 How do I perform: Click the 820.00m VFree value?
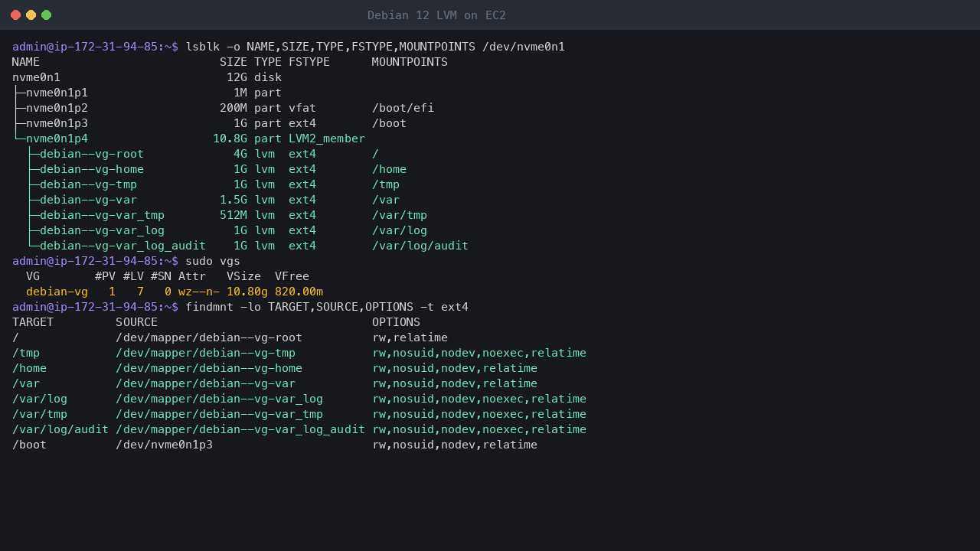[299, 292]
